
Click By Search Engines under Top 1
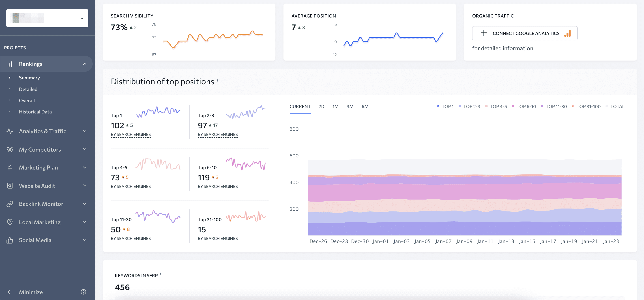pos(131,135)
